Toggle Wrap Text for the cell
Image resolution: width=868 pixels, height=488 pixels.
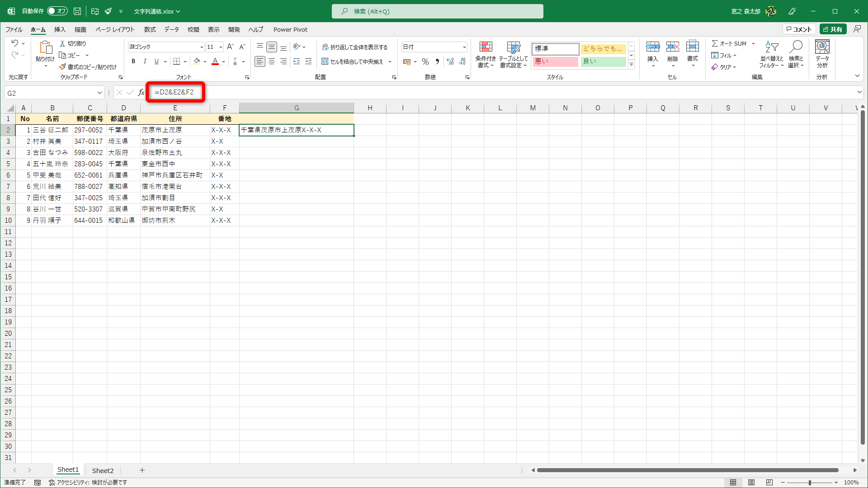[x=355, y=47]
